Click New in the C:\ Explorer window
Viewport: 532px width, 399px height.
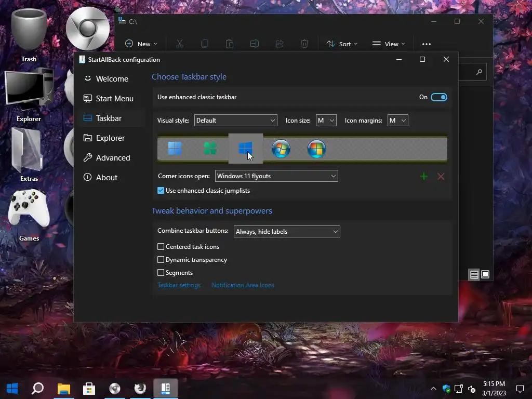point(141,44)
